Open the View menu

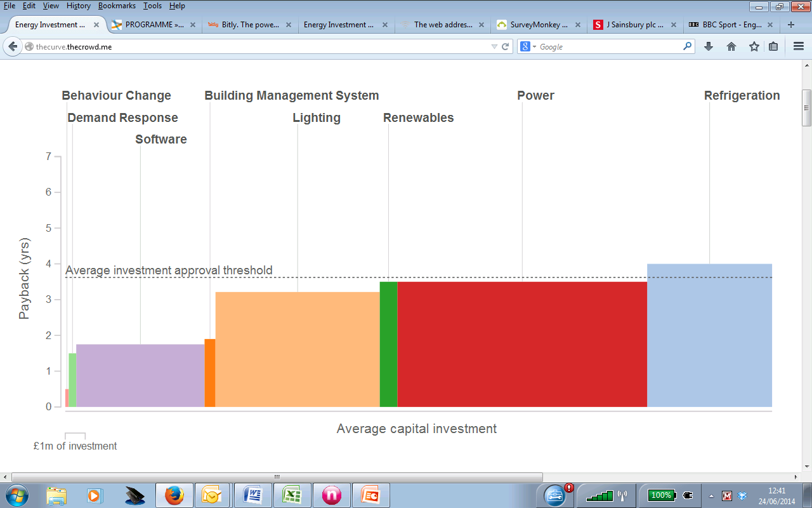pyautogui.click(x=51, y=6)
